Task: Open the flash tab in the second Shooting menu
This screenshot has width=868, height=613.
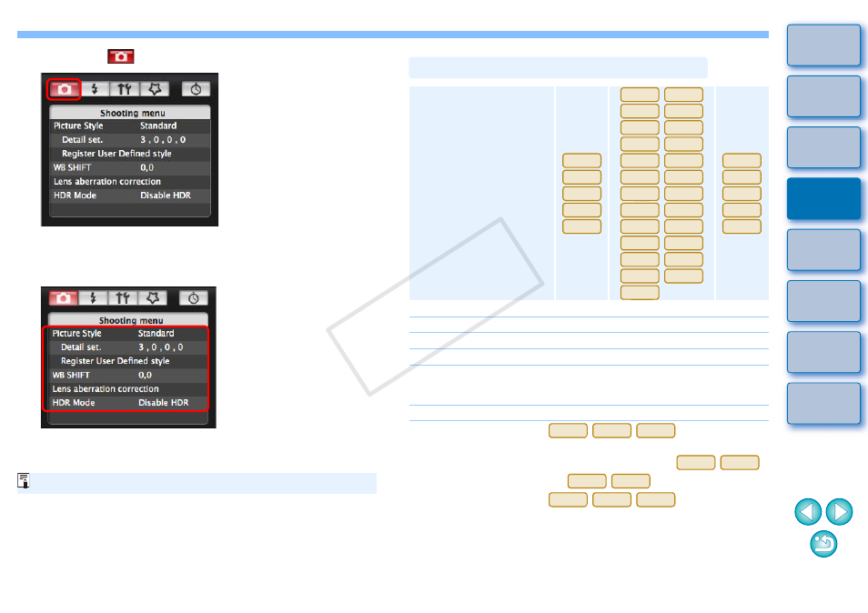Action: (x=93, y=298)
